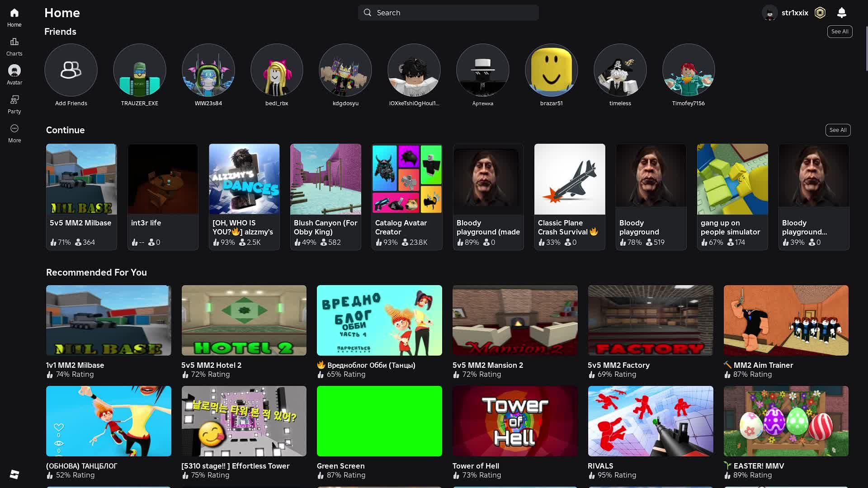Click the Roblox logo icon at sidebar bottom
The height and width of the screenshot is (488, 868).
pos(14,474)
